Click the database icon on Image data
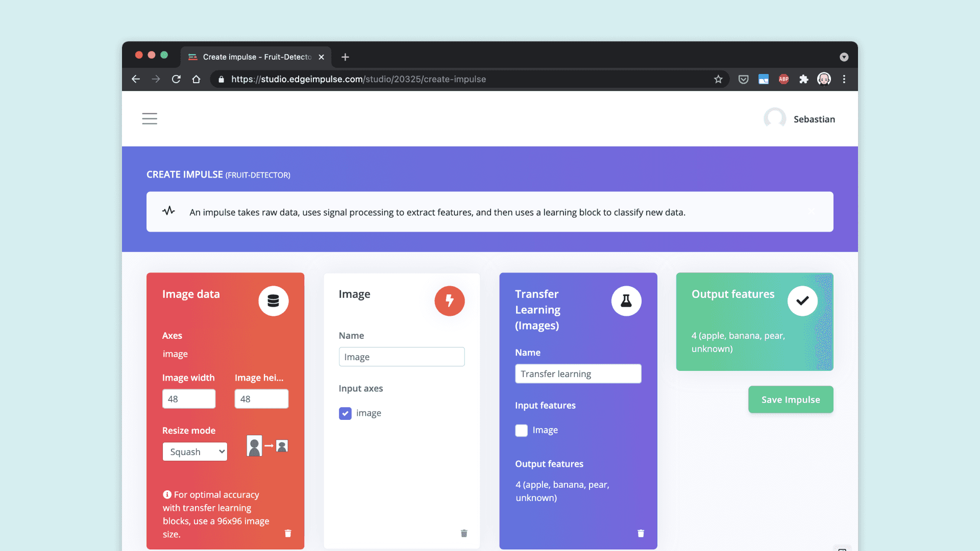The height and width of the screenshot is (551, 980). [x=274, y=301]
